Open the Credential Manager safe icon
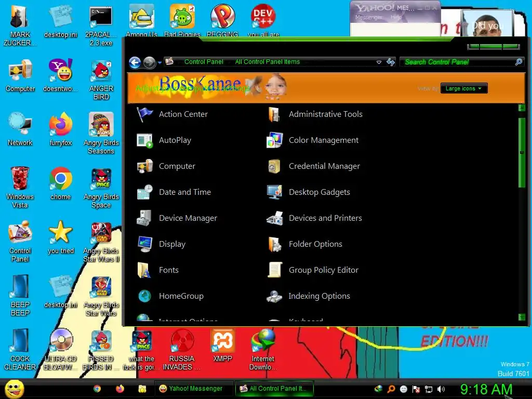 pos(274,166)
